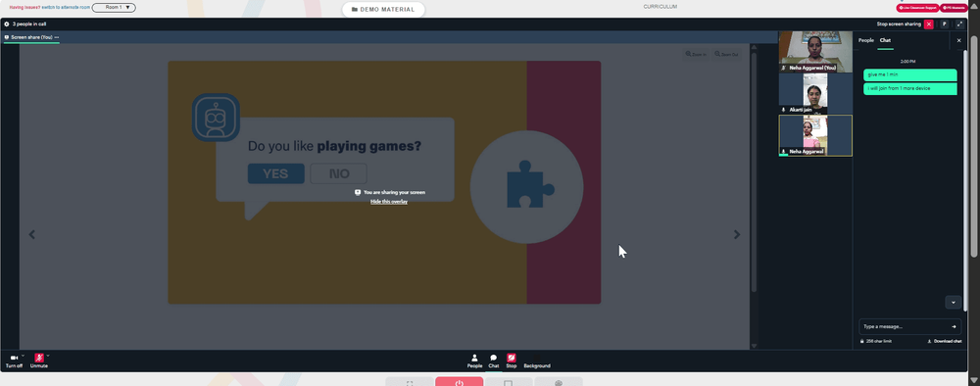Open camera options arrow beside Turn off
The width and height of the screenshot is (980, 386).
(24, 356)
